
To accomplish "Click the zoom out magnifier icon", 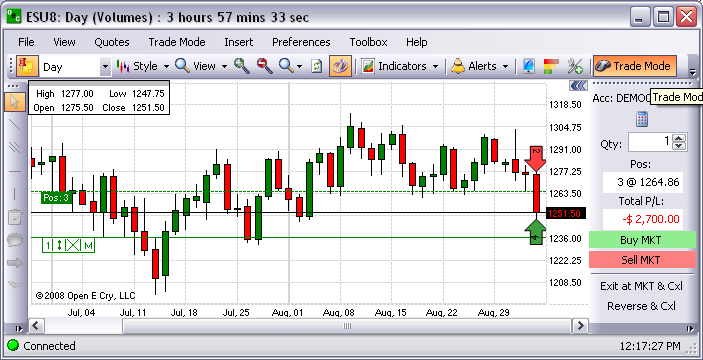I will [x=265, y=66].
